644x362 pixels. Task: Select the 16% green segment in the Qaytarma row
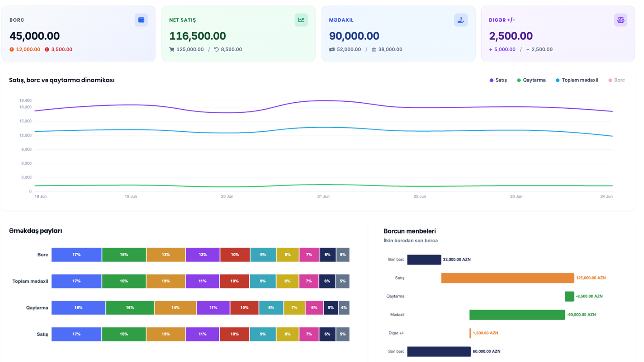[x=130, y=308]
